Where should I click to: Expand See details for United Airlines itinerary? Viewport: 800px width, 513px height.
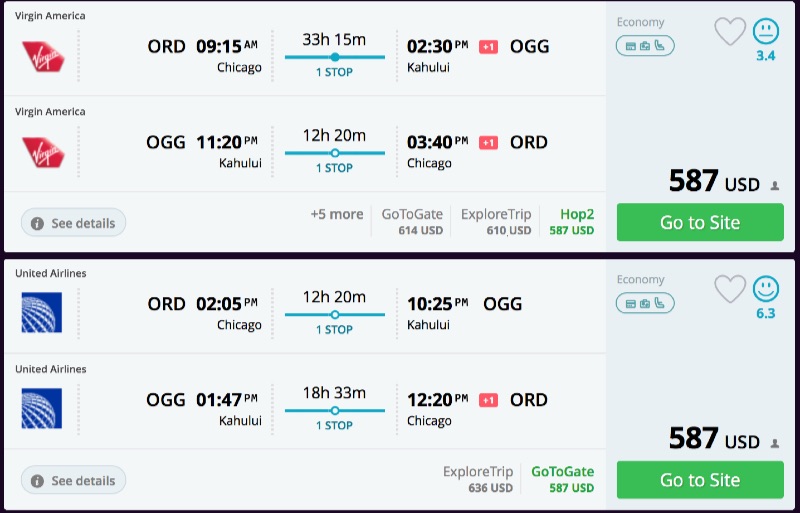click(73, 481)
